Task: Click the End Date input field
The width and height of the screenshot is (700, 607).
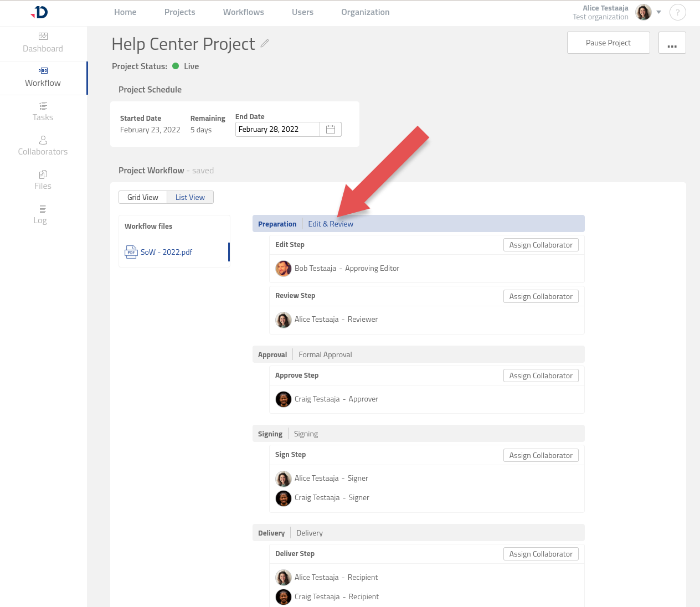Action: click(x=277, y=129)
